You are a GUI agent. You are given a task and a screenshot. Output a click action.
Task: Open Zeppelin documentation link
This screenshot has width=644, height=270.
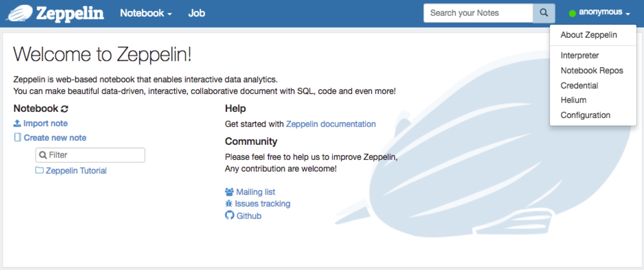coord(331,124)
